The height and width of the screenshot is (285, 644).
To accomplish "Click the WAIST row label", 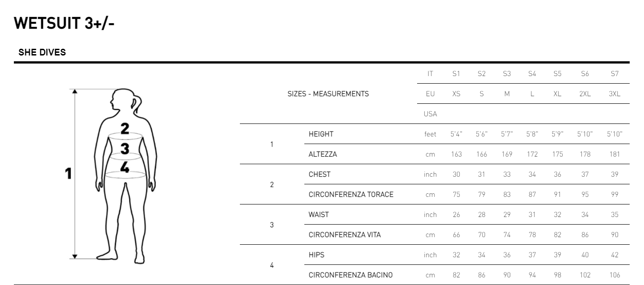I will pos(319,215).
